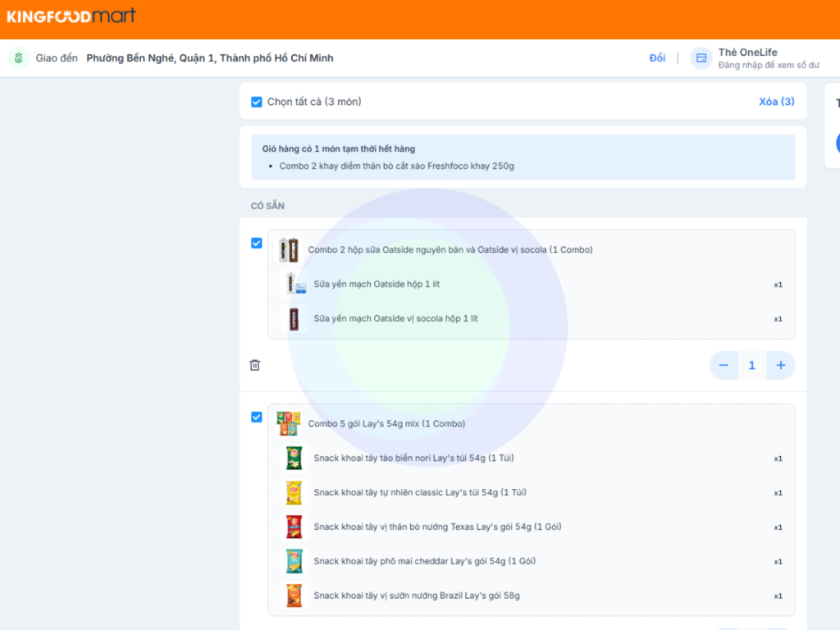Click 'Xóa (3)' to remove selected items
The width and height of the screenshot is (840, 630).
click(x=777, y=101)
